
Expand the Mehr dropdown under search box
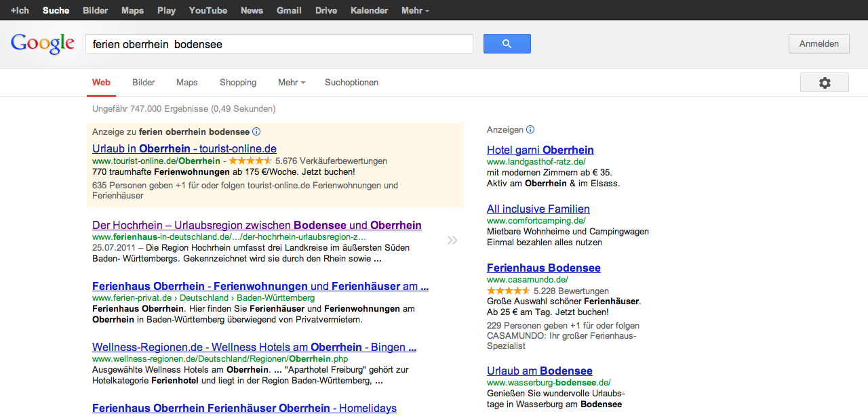[x=292, y=83]
